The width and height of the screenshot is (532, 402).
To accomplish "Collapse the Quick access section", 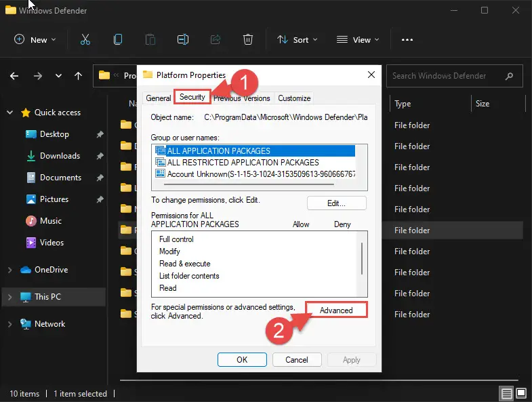I will tap(10, 113).
